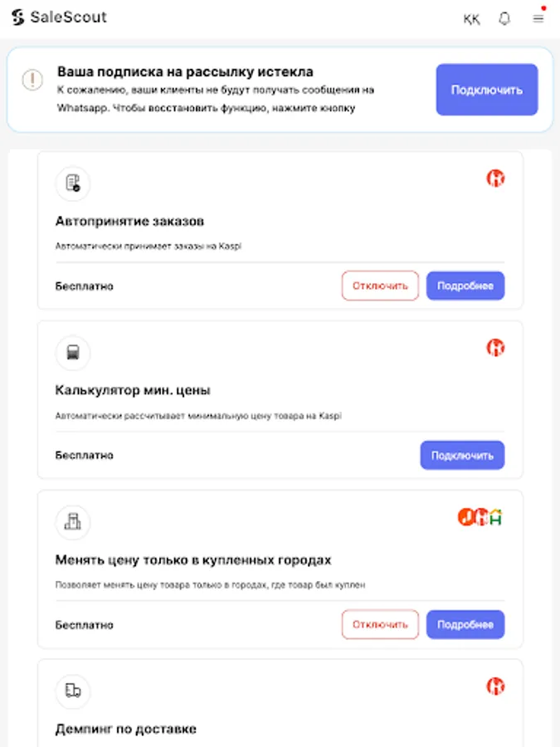Image resolution: width=560 pixels, height=747 pixels.
Task: Click the Kaspi logo on the Калькулятор мин. цены card
Action: [x=495, y=348]
